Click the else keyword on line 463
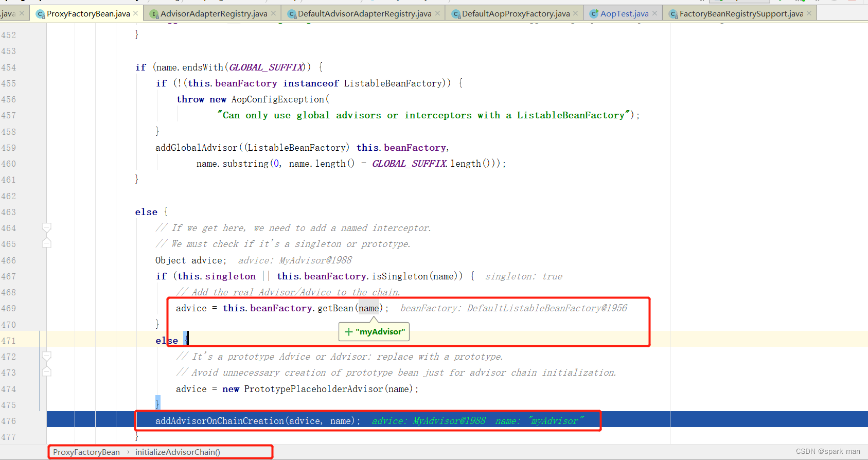 (x=146, y=212)
